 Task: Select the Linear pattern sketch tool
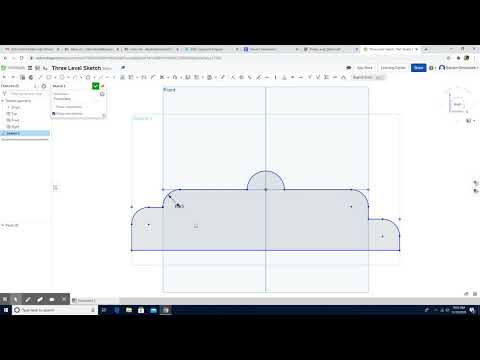(x=197, y=77)
